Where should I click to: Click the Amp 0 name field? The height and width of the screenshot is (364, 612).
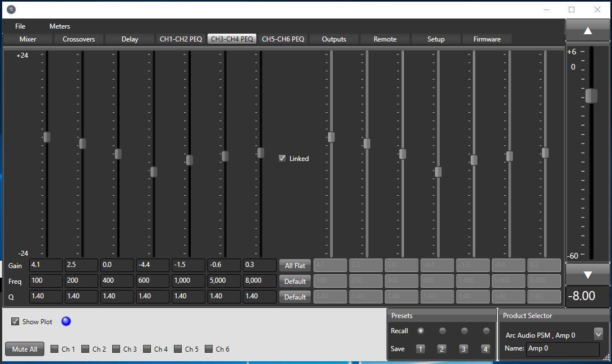pyautogui.click(x=563, y=348)
